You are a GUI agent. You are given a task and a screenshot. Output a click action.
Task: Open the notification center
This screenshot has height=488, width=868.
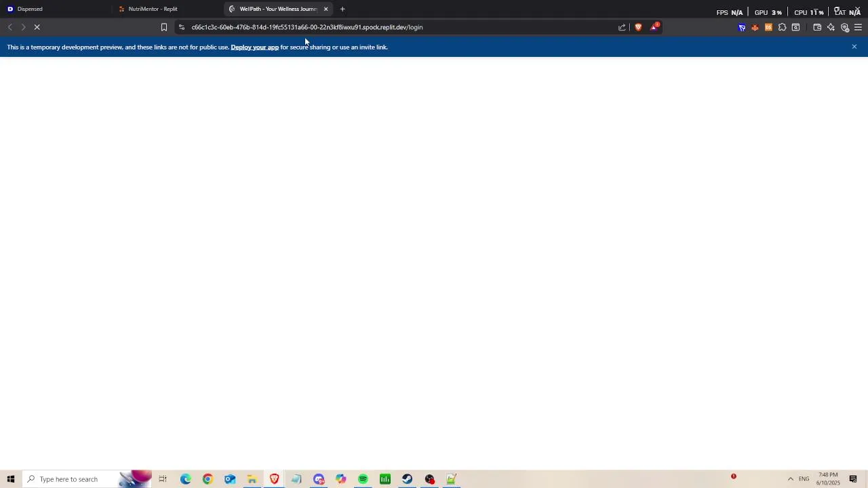point(853,479)
